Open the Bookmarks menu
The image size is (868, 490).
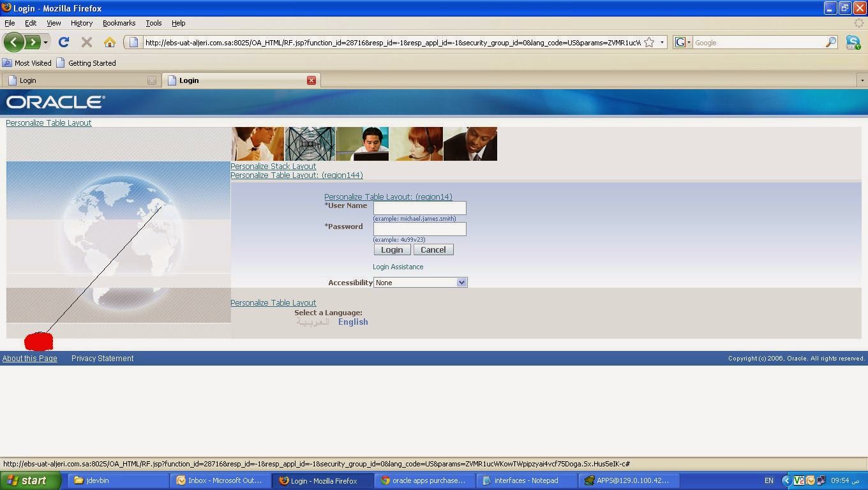click(x=119, y=23)
